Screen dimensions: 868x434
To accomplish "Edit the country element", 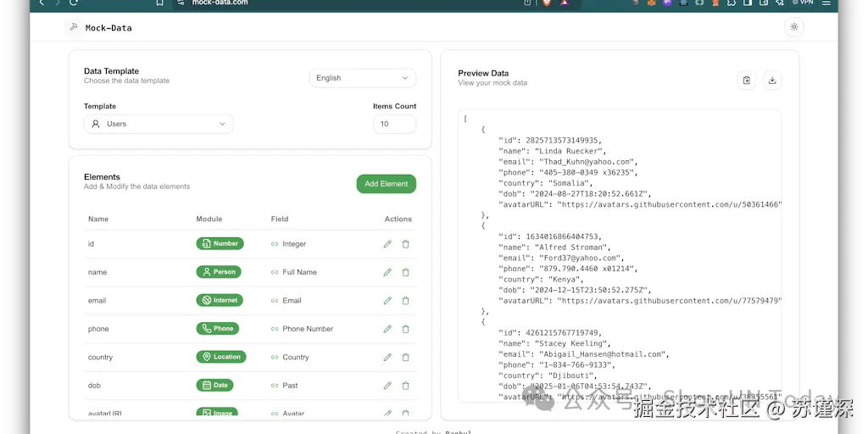I will (387, 357).
